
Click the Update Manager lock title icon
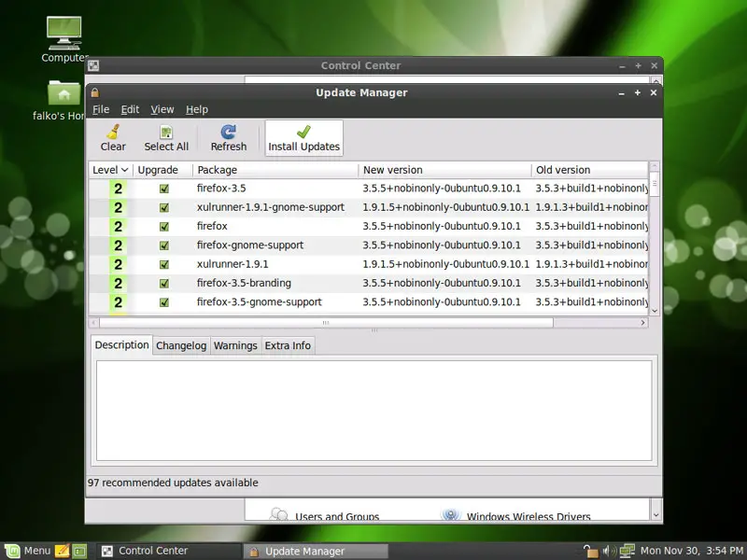(95, 92)
